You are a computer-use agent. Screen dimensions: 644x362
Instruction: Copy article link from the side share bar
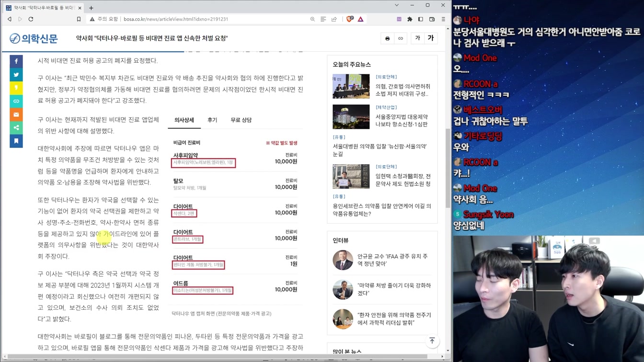tap(16, 101)
